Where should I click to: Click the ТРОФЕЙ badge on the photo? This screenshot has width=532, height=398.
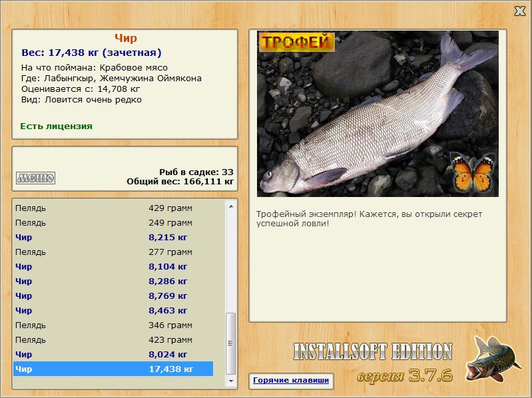point(296,42)
